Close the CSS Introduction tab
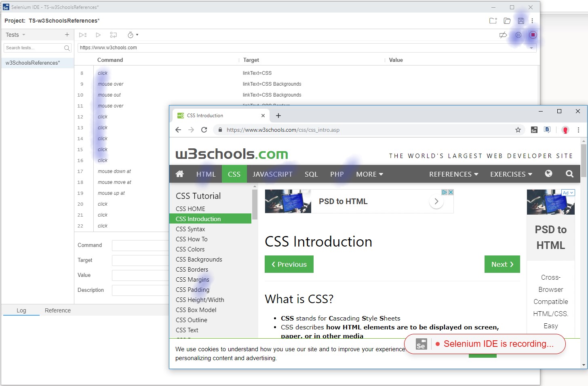 tap(263, 116)
